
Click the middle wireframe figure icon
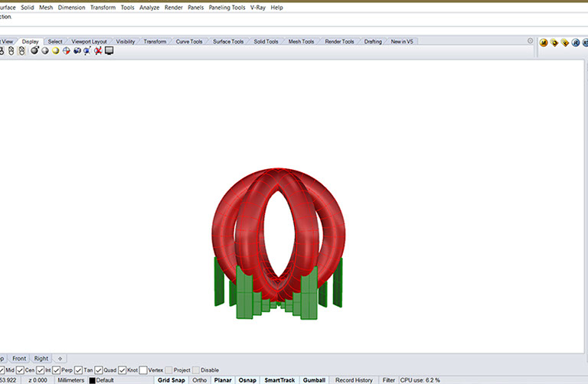(11, 51)
